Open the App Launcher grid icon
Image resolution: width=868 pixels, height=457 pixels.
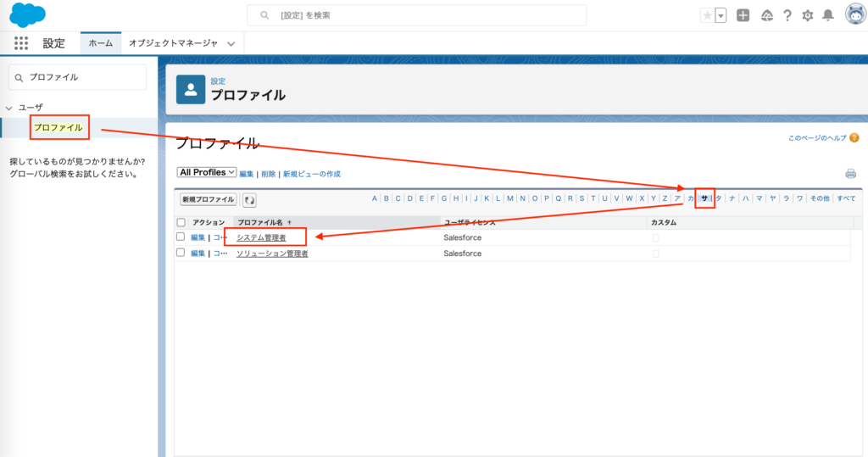21,43
